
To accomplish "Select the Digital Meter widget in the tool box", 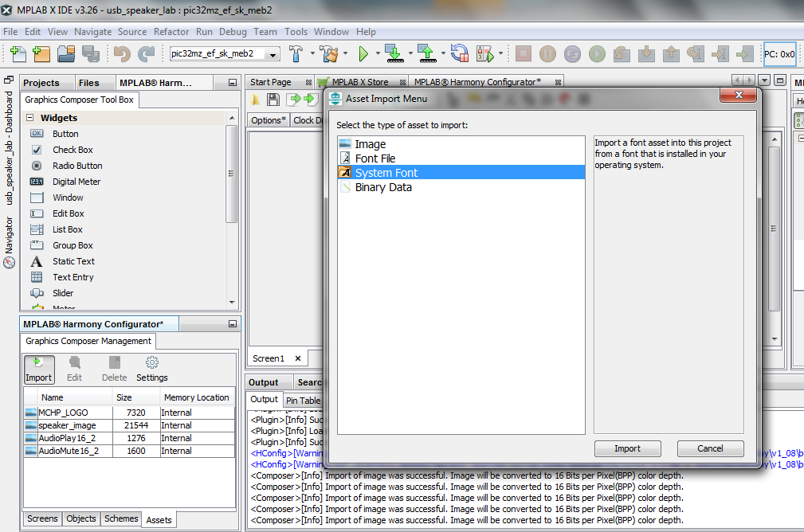I will (76, 182).
